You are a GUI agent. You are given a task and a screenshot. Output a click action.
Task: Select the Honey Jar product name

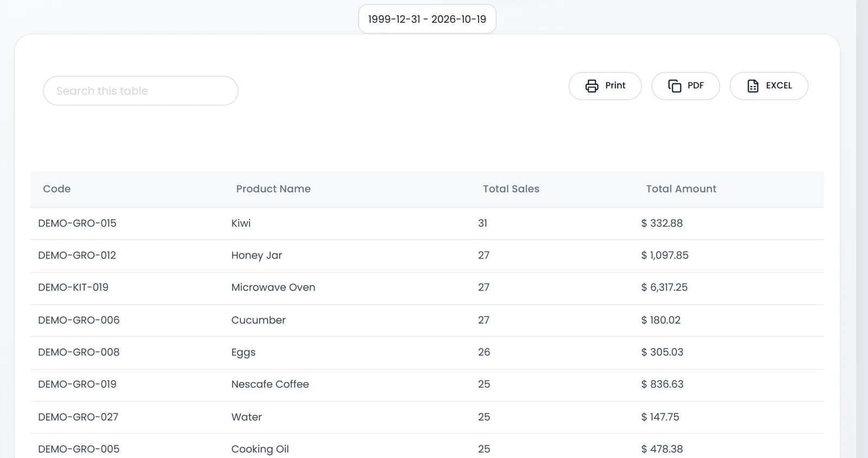[x=257, y=255]
